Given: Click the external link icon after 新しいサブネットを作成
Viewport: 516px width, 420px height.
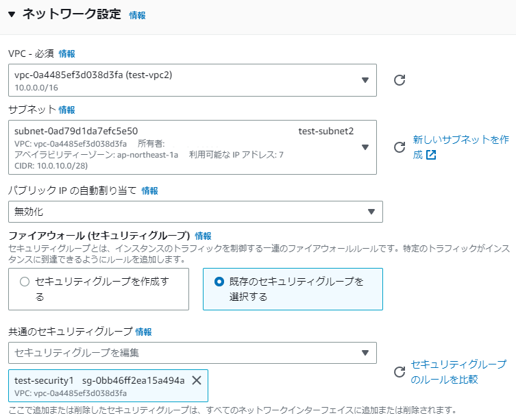Looking at the screenshot, I should click(431, 155).
